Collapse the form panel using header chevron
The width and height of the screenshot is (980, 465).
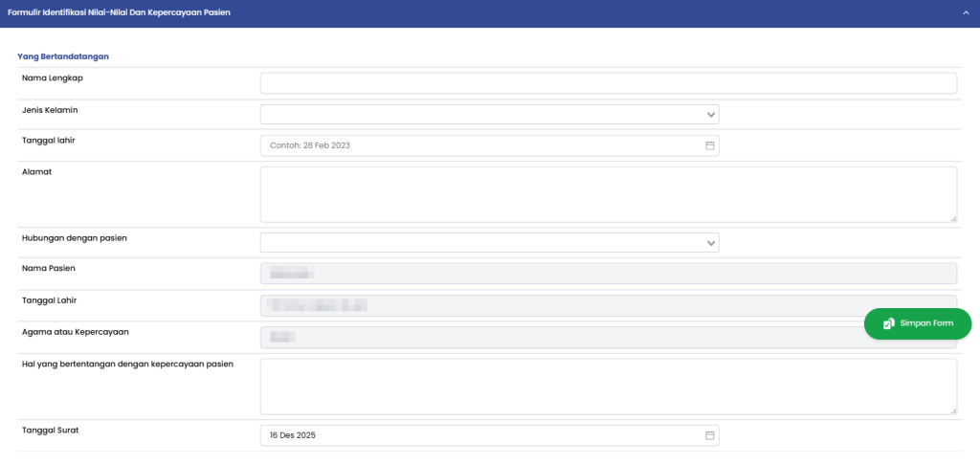[x=967, y=13]
